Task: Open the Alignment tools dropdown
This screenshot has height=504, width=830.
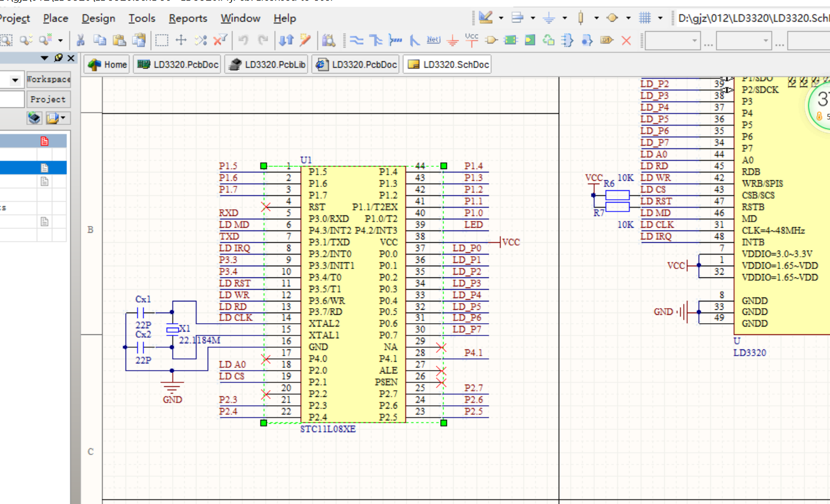Action: pos(532,18)
